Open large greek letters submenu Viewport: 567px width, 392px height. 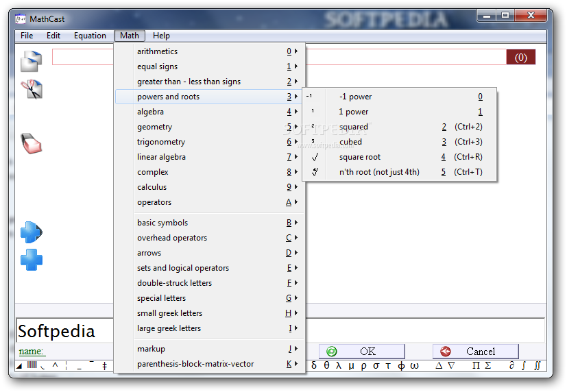click(x=210, y=328)
